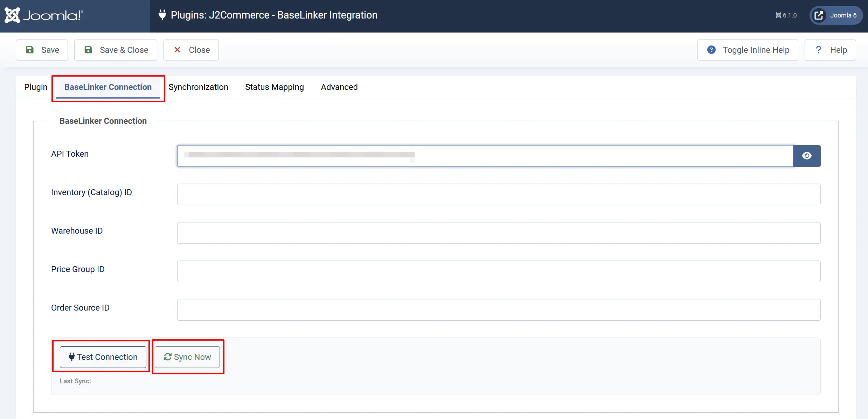Click the API Token label
The image size is (868, 419).
coord(70,154)
